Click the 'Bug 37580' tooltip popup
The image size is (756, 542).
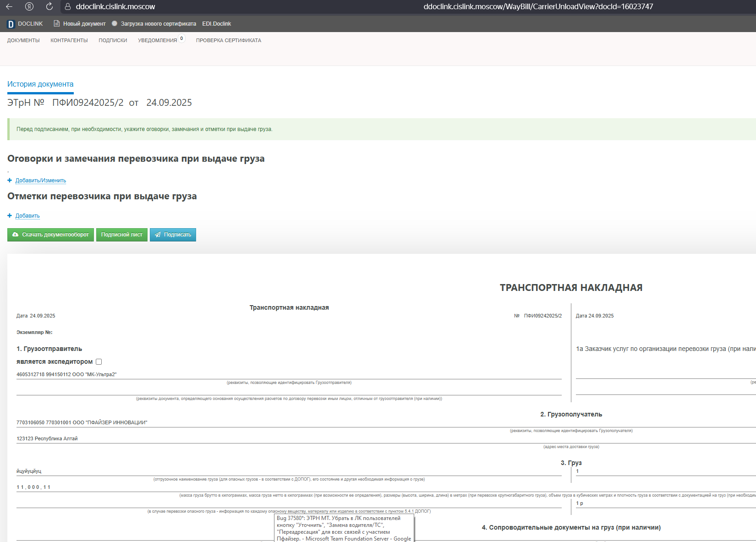point(344,528)
